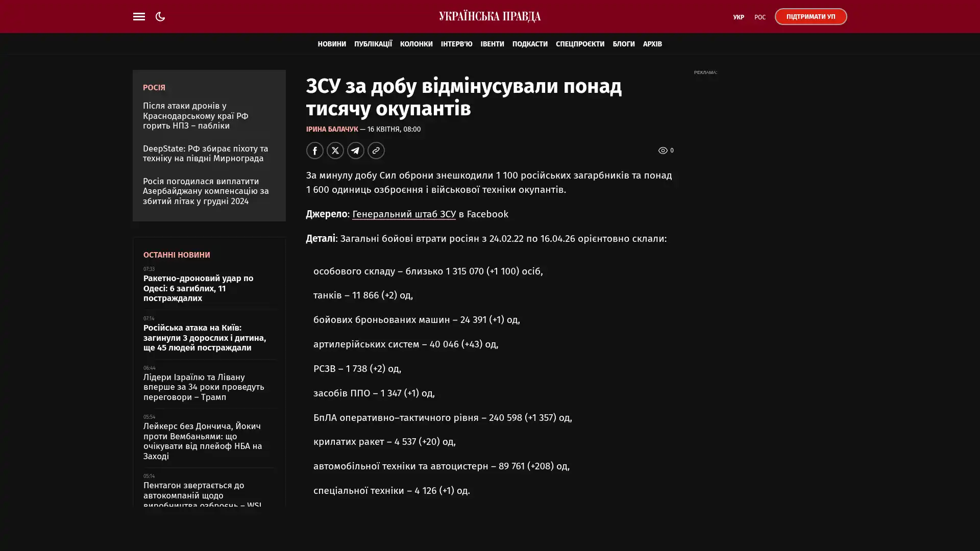The height and width of the screenshot is (551, 980).
Task: Open author Ірина Балачук page
Action: [332, 129]
